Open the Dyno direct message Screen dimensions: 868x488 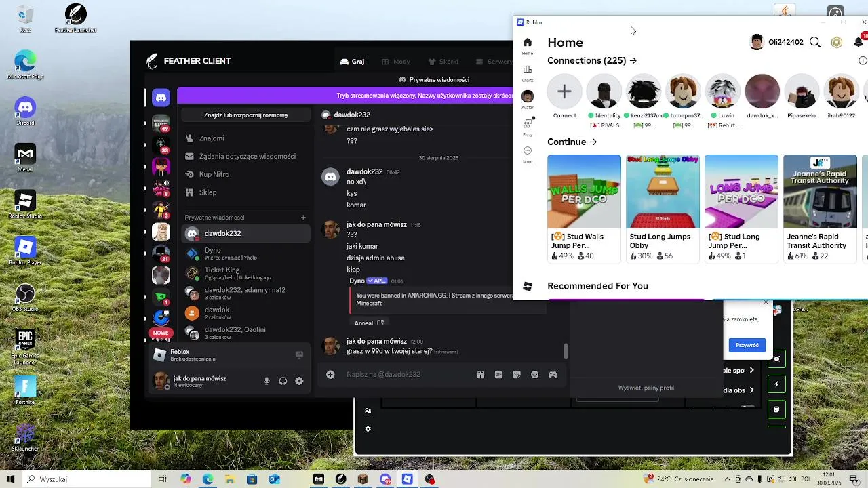click(246, 254)
